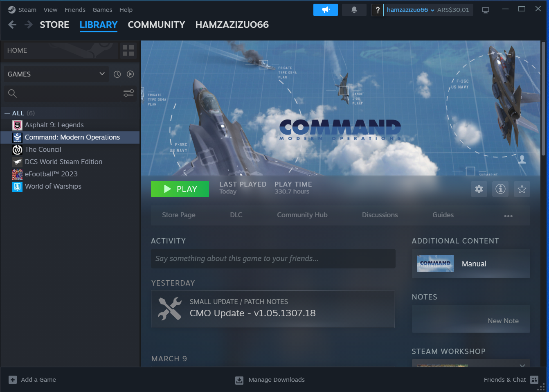Screen dimensions: 549x392
Task: Open the Discussions link
Action: tap(380, 215)
